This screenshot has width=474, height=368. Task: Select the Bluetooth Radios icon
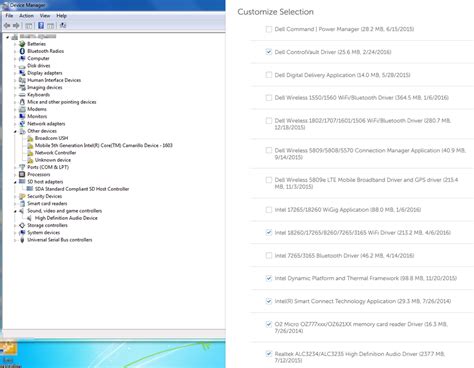(22, 51)
